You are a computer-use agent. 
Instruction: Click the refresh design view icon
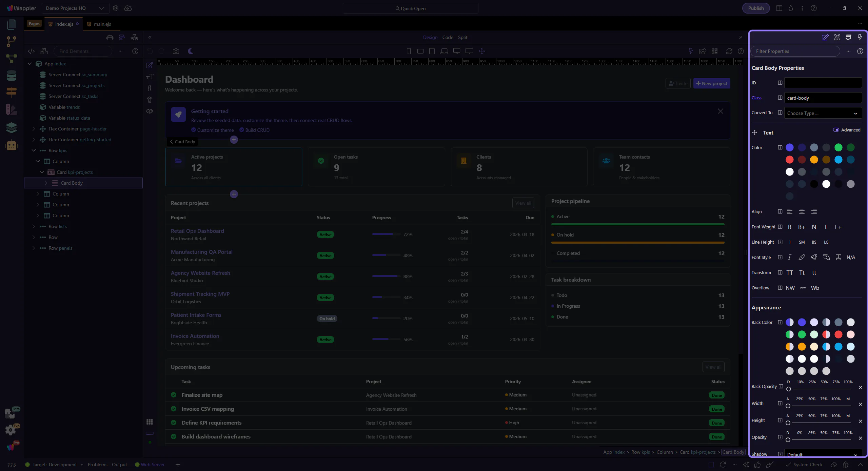click(x=729, y=51)
